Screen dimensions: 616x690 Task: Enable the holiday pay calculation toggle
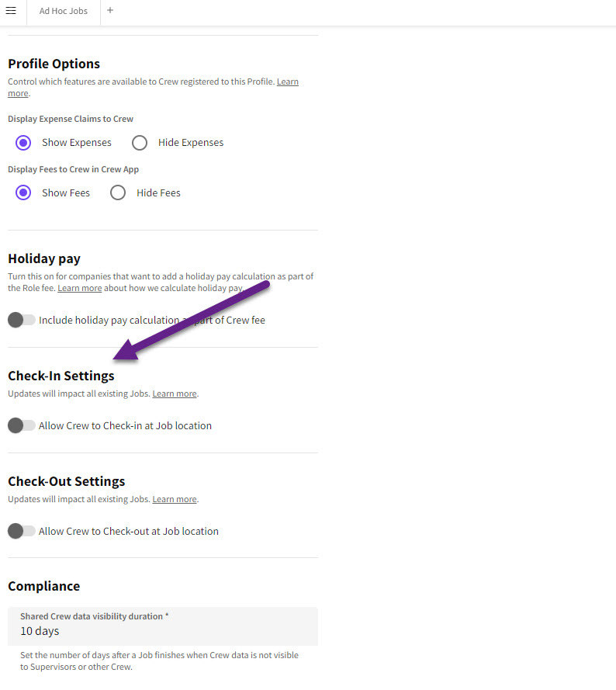[22, 320]
